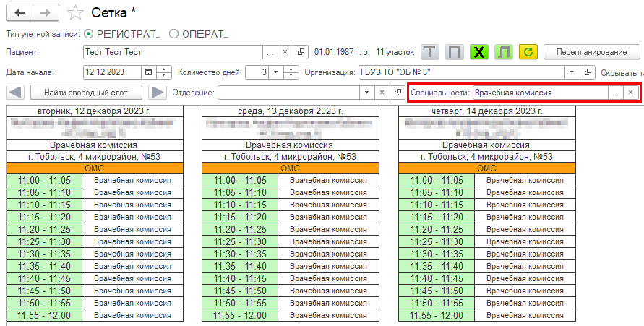Click the ОМС orange header on Thursday
The width and height of the screenshot is (644, 326).
point(486,168)
